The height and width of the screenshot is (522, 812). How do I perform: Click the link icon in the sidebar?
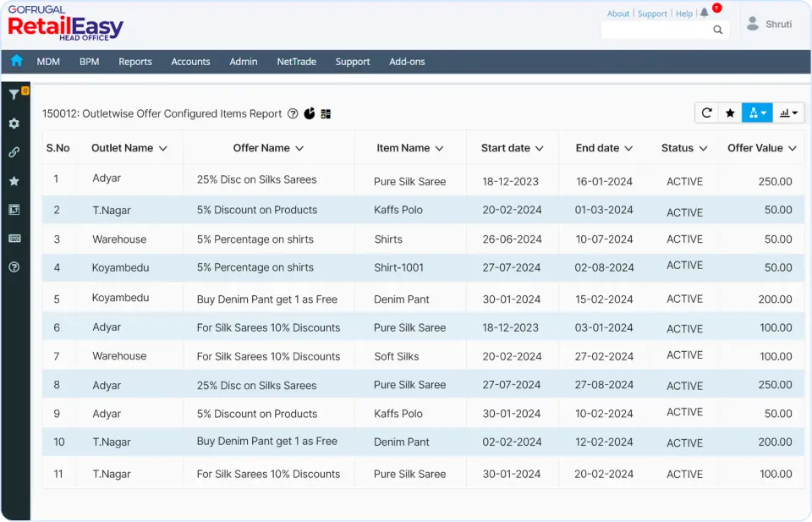coord(14,152)
